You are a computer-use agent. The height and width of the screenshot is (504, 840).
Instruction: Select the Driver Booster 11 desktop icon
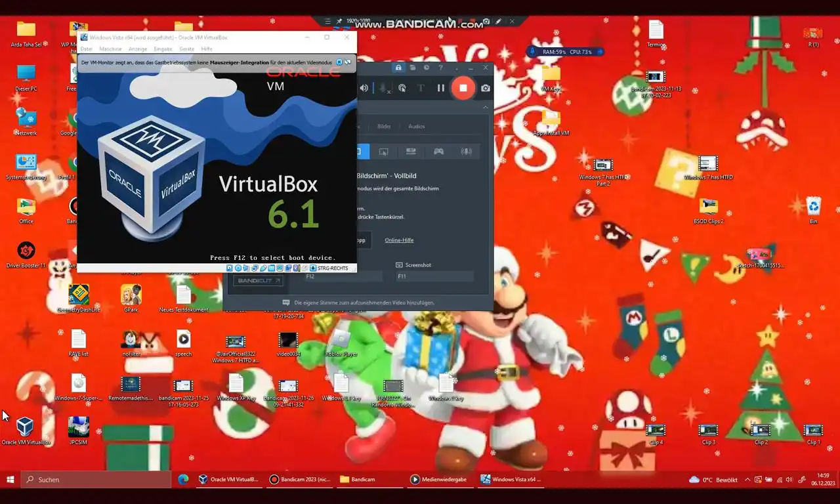[x=26, y=255]
